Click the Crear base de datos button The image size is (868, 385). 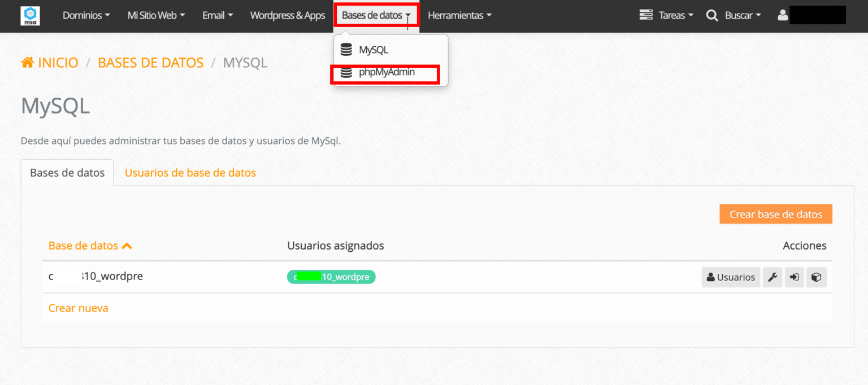tap(775, 214)
